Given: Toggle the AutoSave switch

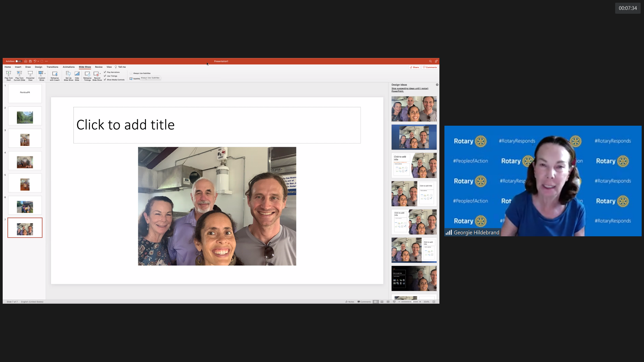Looking at the screenshot, I should (x=19, y=61).
